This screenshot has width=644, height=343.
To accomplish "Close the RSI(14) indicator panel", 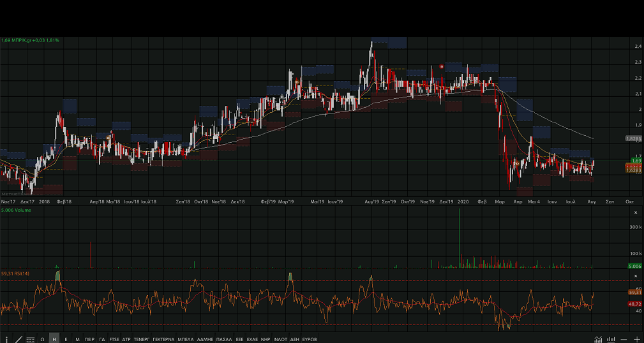I will tap(635, 274).
